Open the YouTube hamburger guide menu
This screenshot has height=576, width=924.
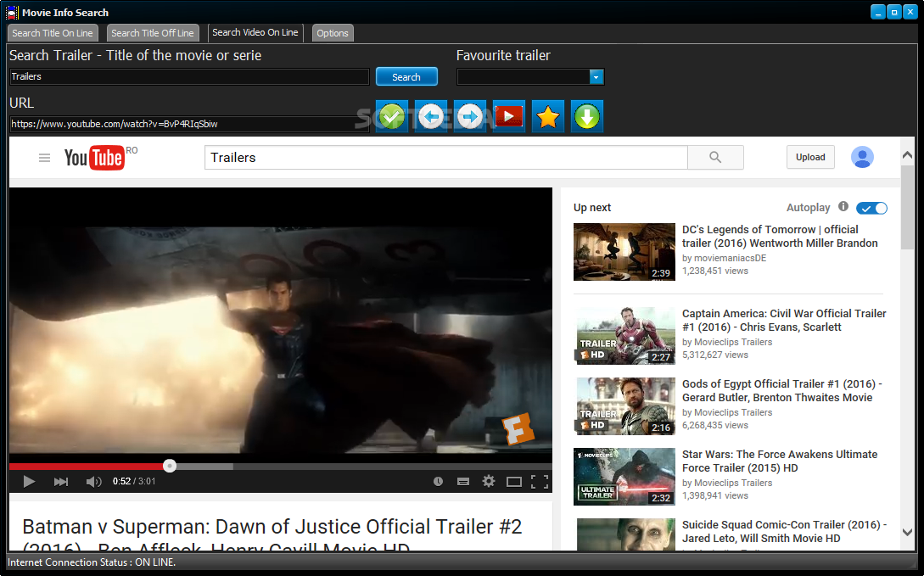44,158
